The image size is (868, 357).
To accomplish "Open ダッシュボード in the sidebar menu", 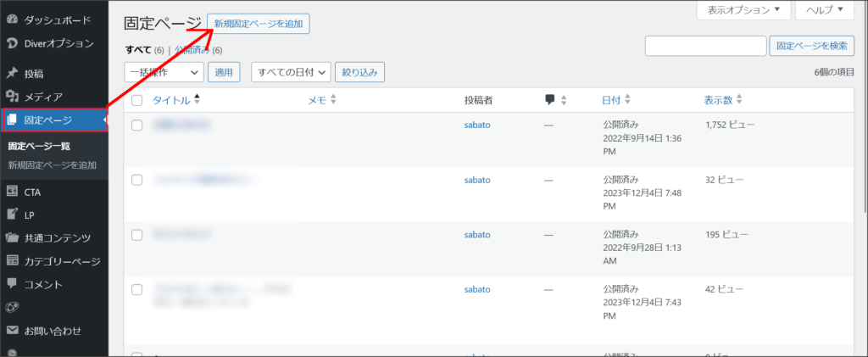I will point(57,20).
